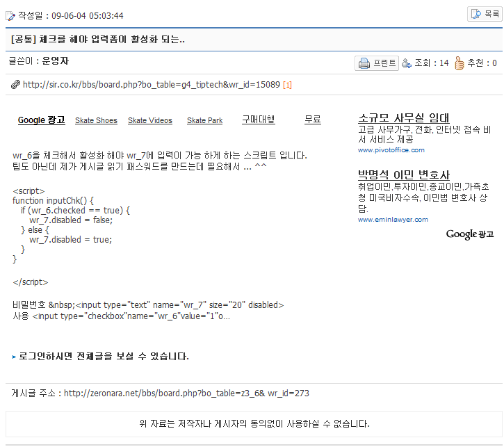Click the 로그인하시면 전체글을 보실 수 있습니다 link
The width and height of the screenshot is (504, 447).
[x=104, y=357]
